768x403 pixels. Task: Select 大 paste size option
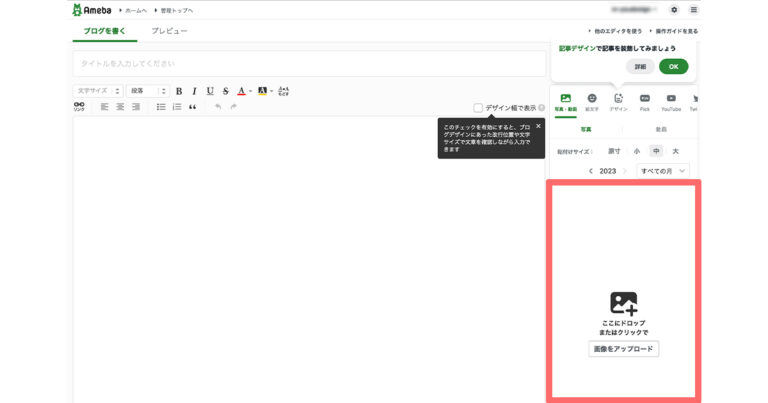coord(676,151)
